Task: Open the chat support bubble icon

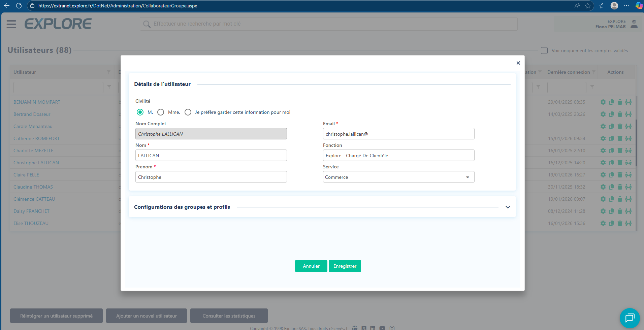Action: [630, 318]
